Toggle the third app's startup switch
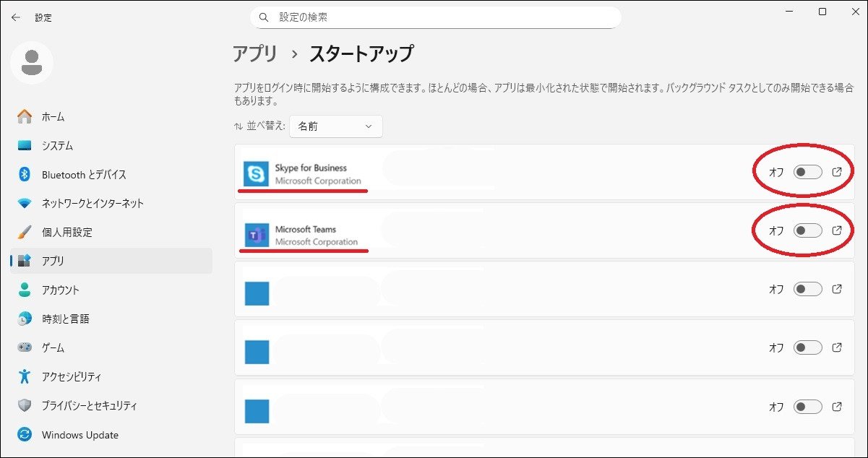Viewport: 868px width, 458px height. (807, 289)
